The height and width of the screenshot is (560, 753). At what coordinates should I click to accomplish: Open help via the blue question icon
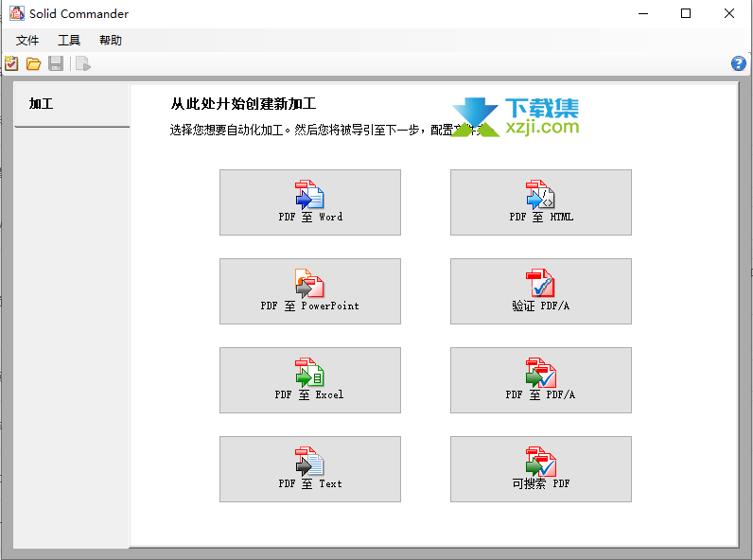[x=738, y=63]
